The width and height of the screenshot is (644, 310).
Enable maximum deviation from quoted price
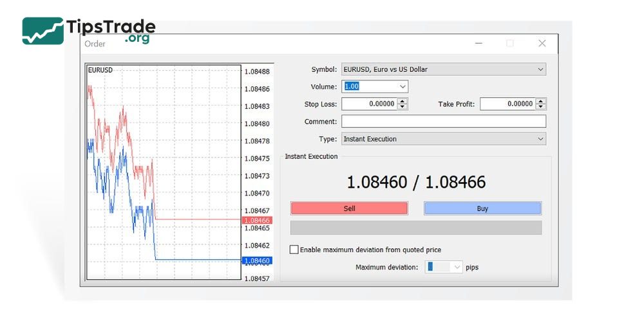click(x=294, y=250)
